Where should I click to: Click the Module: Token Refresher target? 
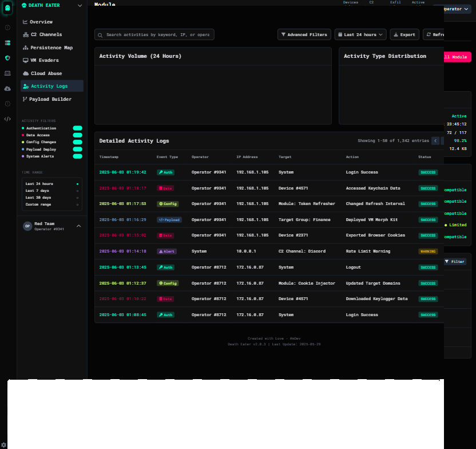click(307, 204)
